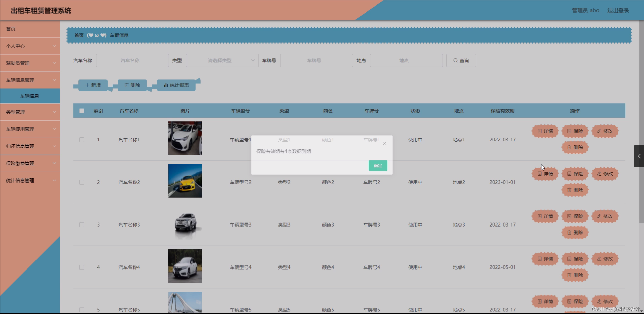Image resolution: width=644 pixels, height=314 pixels.
Task: Click 修改 edit button for 汽车名称3
Action: click(605, 216)
